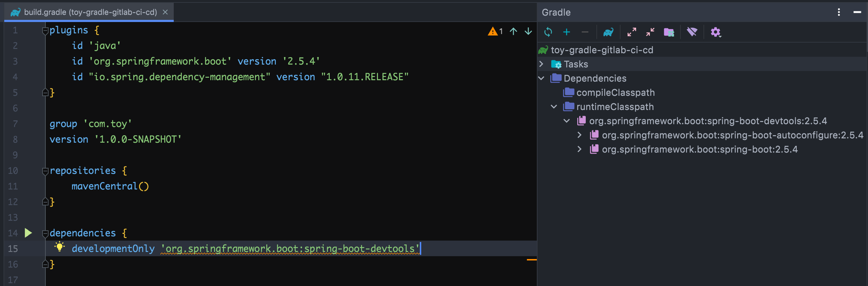This screenshot has height=286, width=868.
Task: Select org.springframework.boot:spring-boot:2.5.4 row
Action: coord(702,149)
